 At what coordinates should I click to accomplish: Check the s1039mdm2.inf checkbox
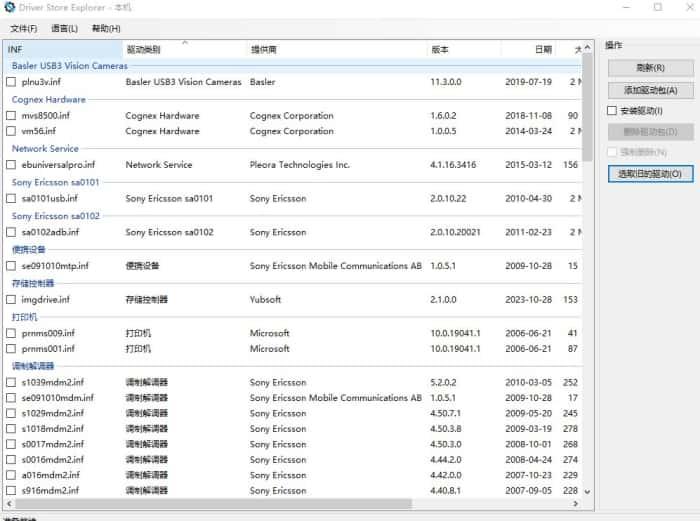[x=11, y=382]
